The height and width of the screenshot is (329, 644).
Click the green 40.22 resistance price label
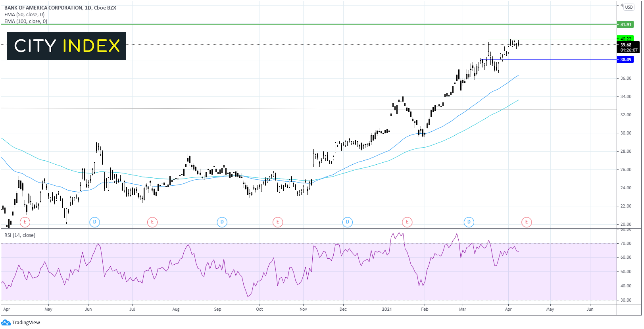click(x=625, y=38)
